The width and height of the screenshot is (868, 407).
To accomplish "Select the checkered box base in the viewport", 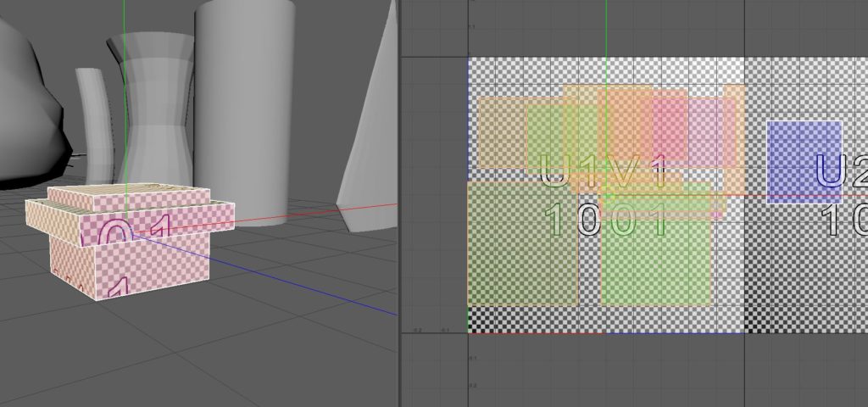I will 153,271.
